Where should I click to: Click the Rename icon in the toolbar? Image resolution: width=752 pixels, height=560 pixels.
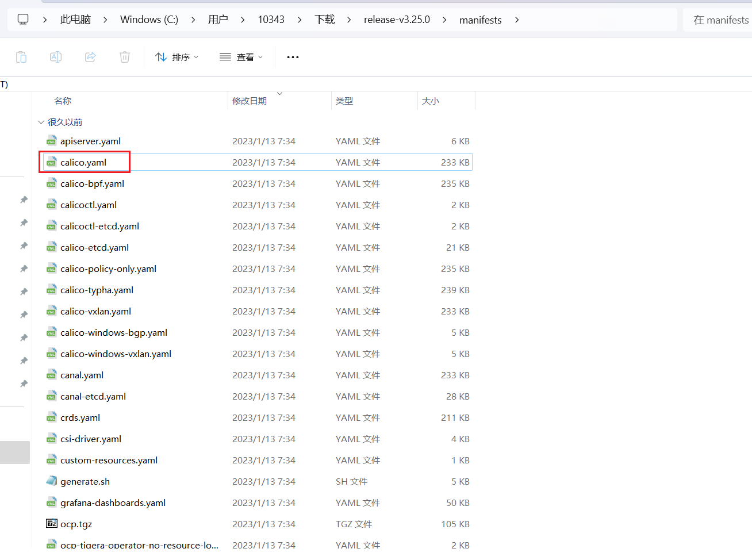click(x=56, y=57)
